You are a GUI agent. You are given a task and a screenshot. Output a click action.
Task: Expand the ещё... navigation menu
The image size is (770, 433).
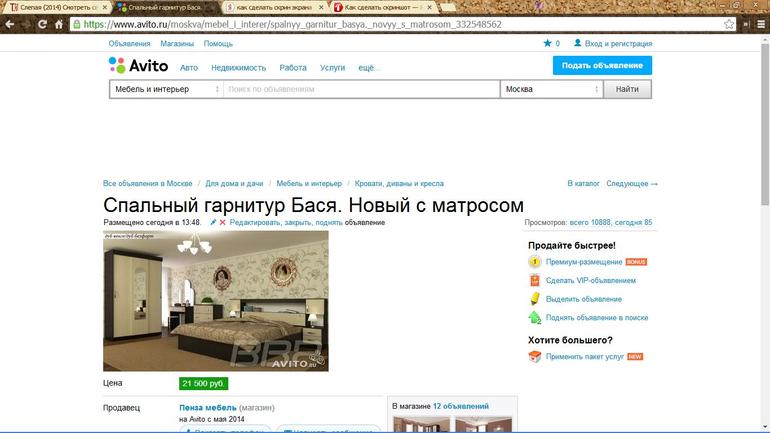pos(369,68)
